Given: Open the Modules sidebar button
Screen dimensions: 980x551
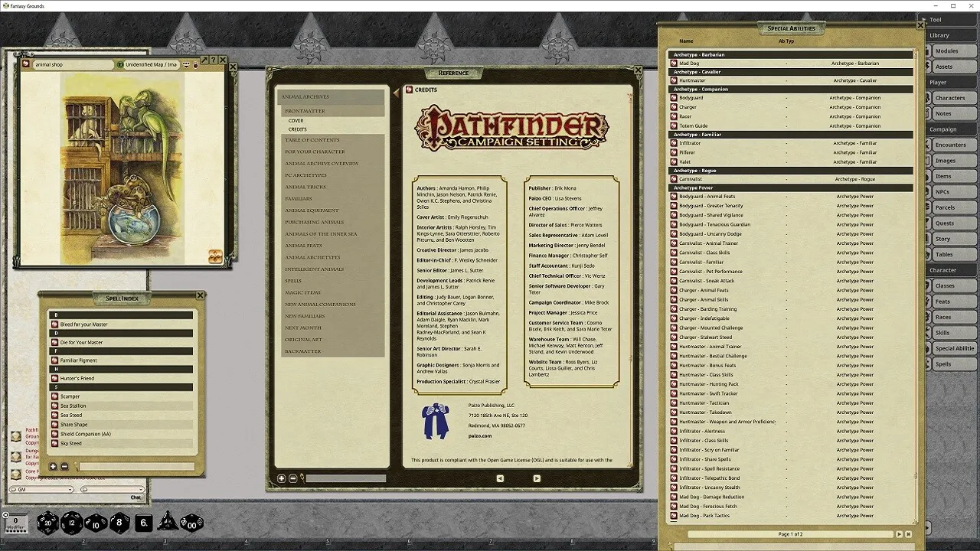Looking at the screenshot, I should [x=953, y=51].
